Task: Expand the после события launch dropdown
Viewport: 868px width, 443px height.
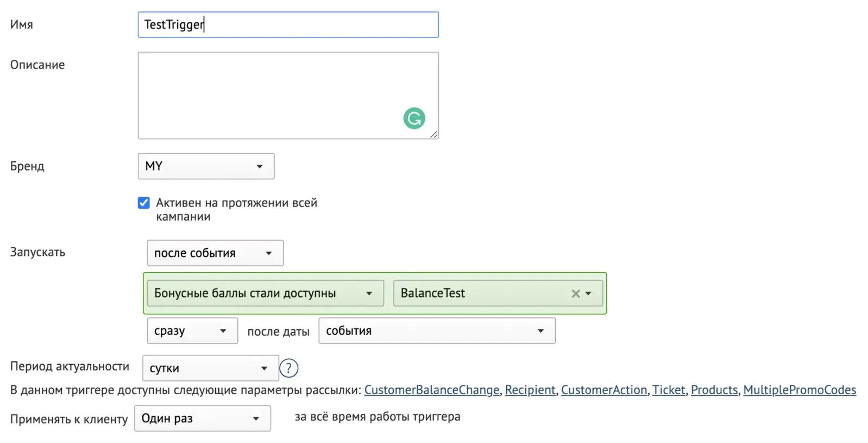Action: (215, 253)
